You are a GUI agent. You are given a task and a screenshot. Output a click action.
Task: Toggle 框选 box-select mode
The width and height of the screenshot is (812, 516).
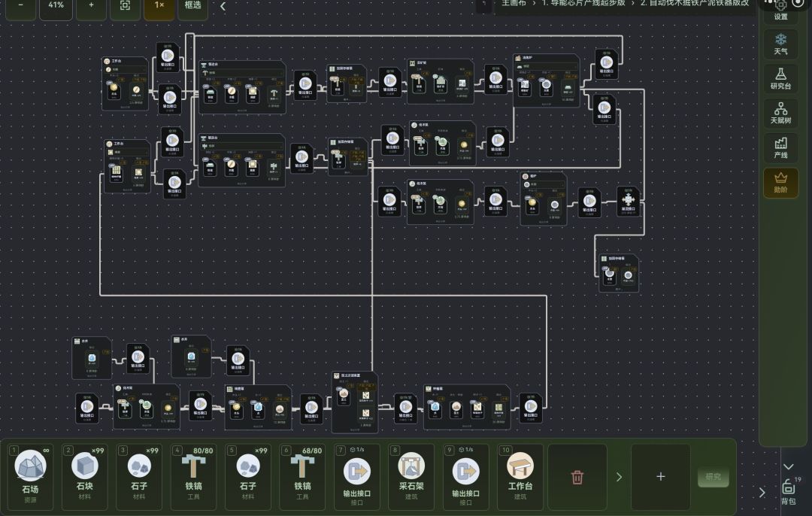pos(192,6)
